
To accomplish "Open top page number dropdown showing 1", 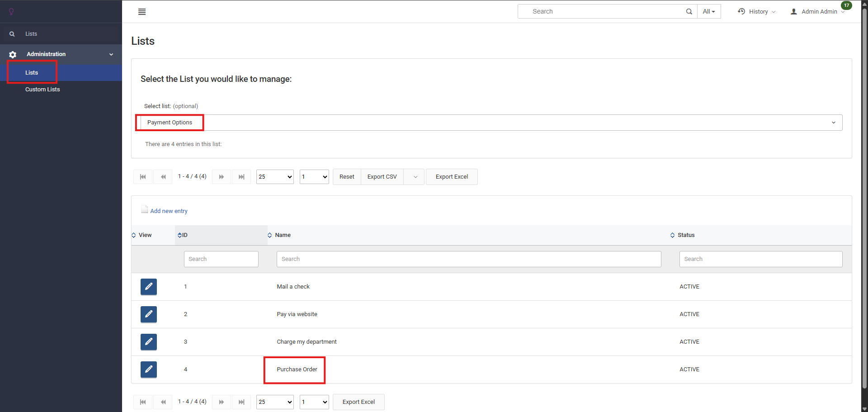I will pos(314,177).
